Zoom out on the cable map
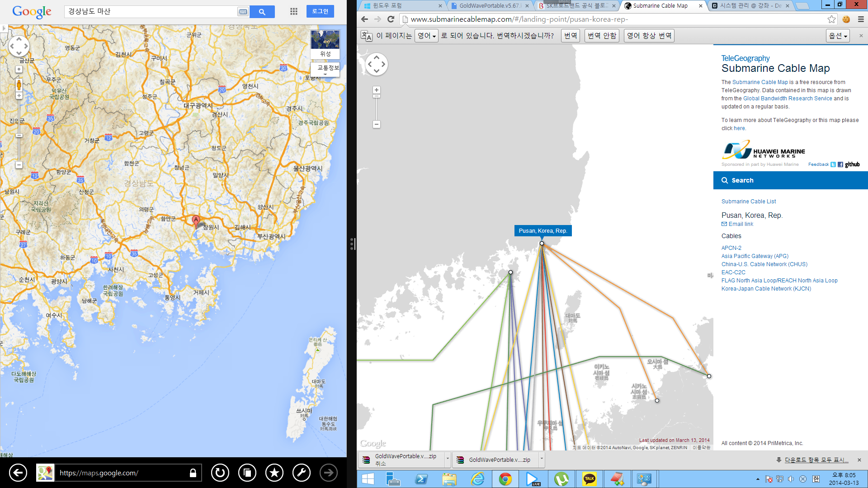Image resolution: width=868 pixels, height=488 pixels. pyautogui.click(x=377, y=124)
